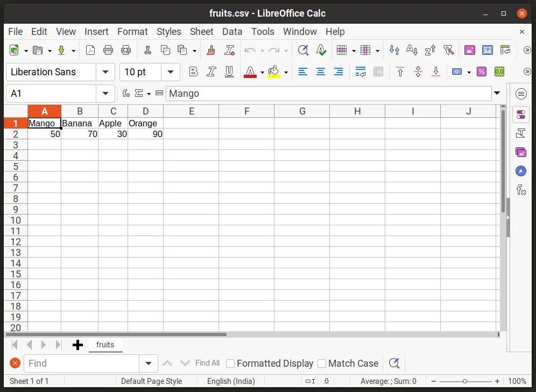This screenshot has height=392, width=536.
Task: Click the zoom slider handle
Action: click(x=465, y=381)
